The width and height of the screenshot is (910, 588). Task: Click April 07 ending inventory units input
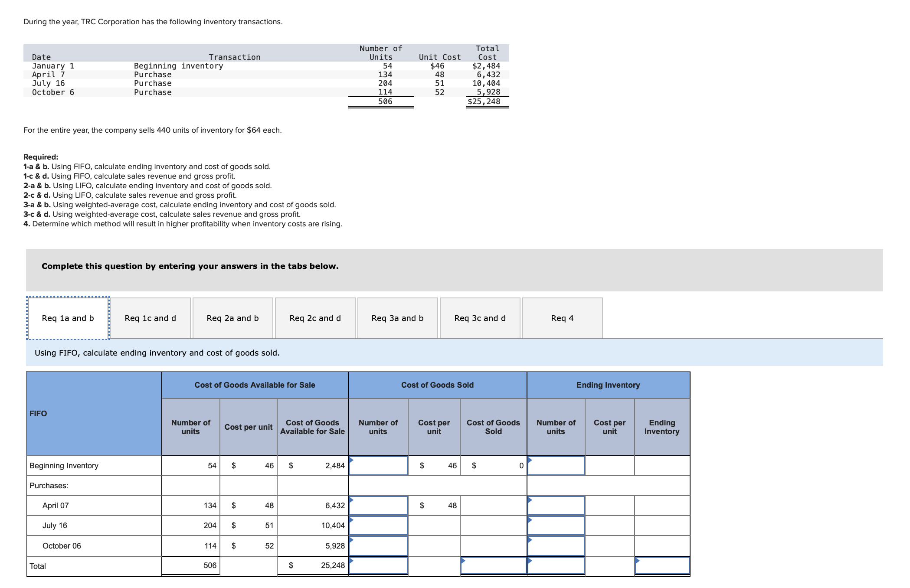[x=556, y=506]
